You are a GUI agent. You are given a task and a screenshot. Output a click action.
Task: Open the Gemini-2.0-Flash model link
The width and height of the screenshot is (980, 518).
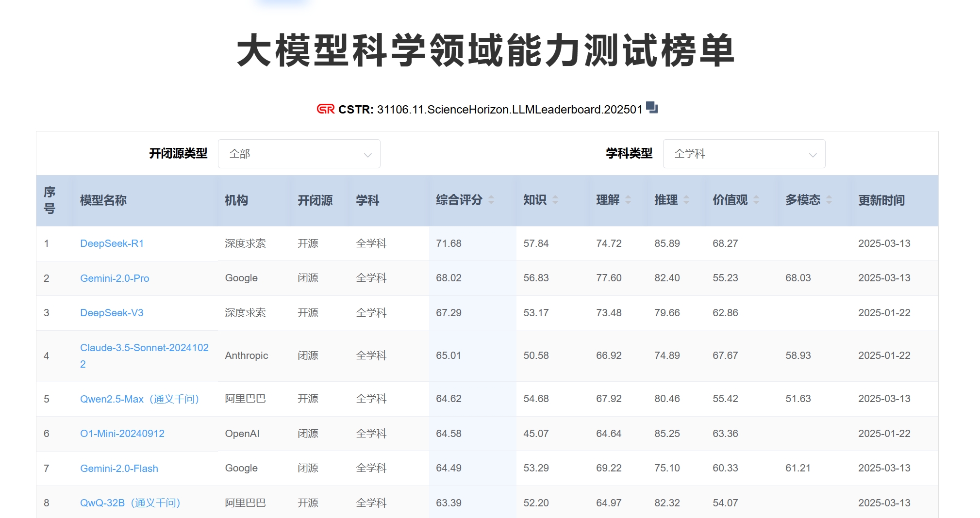click(119, 469)
